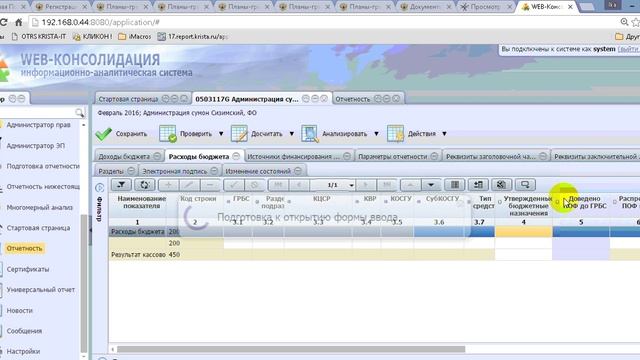This screenshot has height=360, width=640.
Task: Open the Анализировать dropdown arrow
Action: click(x=376, y=134)
